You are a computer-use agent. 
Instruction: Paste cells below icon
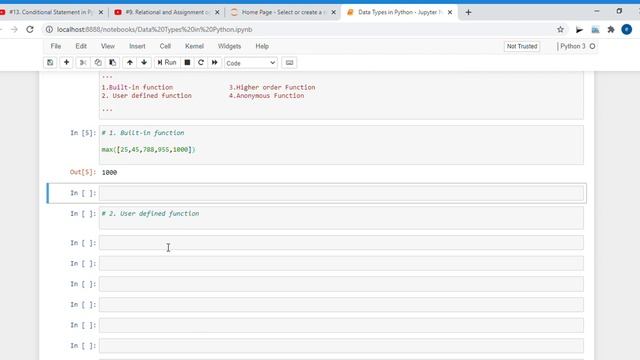[x=112, y=62]
